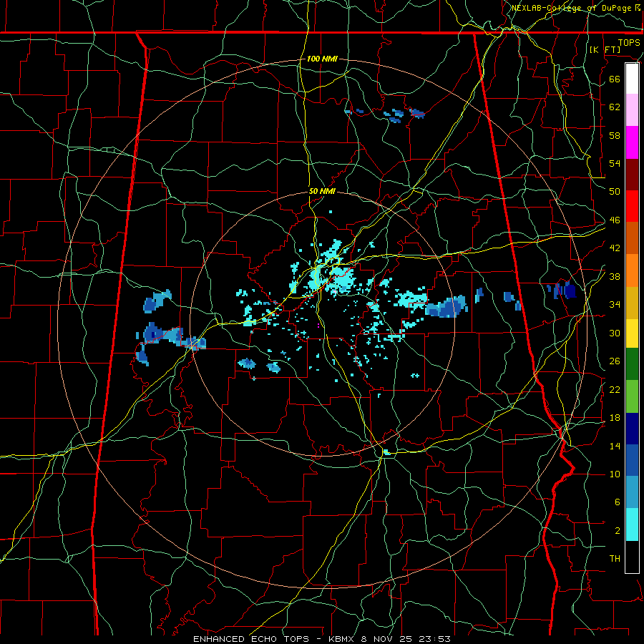Click the 'ENHANCED ECHO TOPS' title text
This screenshot has width=644, height=644.
click(251, 639)
